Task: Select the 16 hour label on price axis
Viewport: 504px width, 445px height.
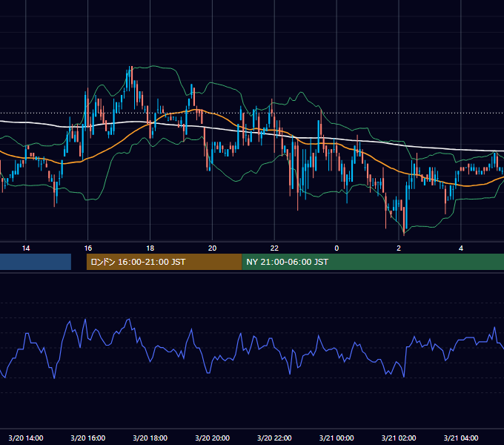Action: click(x=87, y=248)
